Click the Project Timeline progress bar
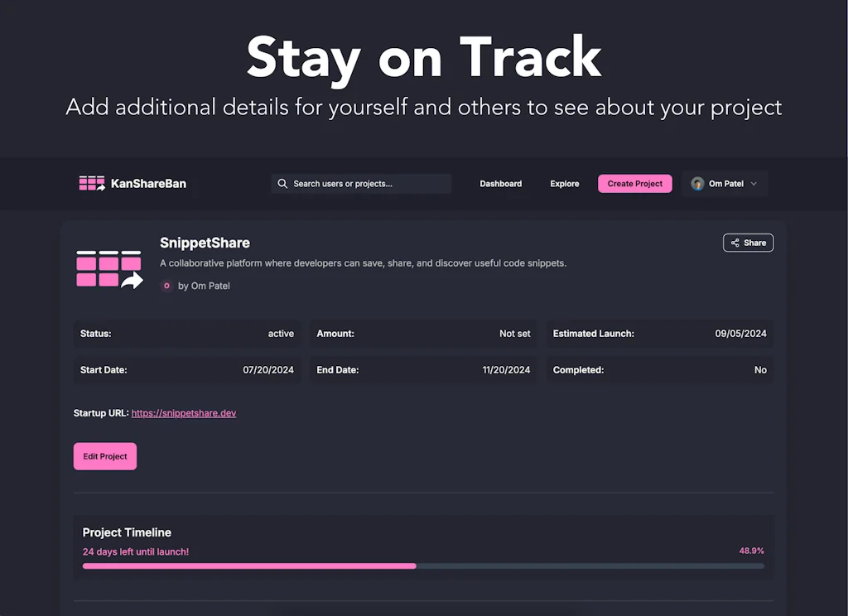Viewport: 848px width, 616px height. point(423,566)
